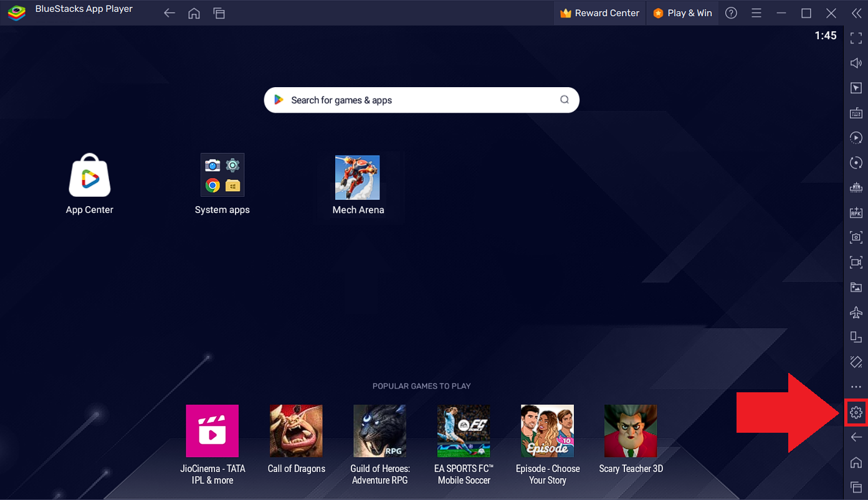The width and height of the screenshot is (868, 500).
Task: Click the Google Play logo in search bar
Action: [279, 100]
